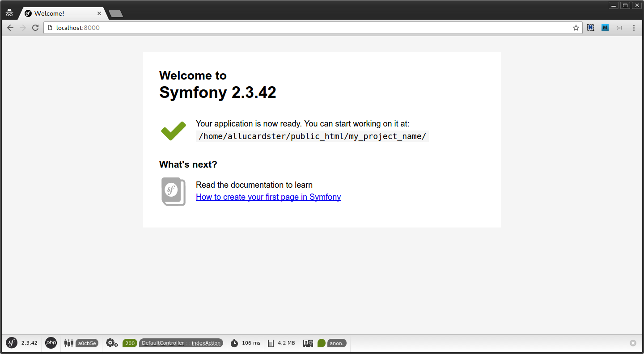Open the Chrome three-dot menu

click(634, 28)
